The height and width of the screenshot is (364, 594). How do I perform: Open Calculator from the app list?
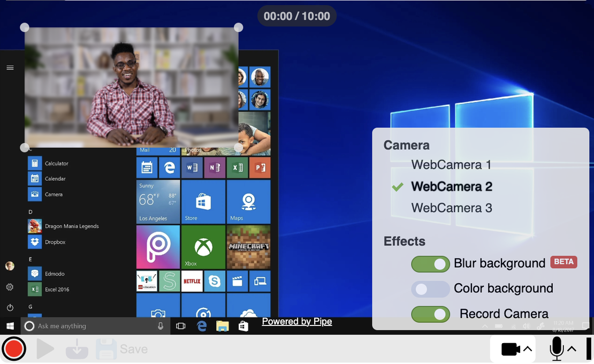[48, 163]
